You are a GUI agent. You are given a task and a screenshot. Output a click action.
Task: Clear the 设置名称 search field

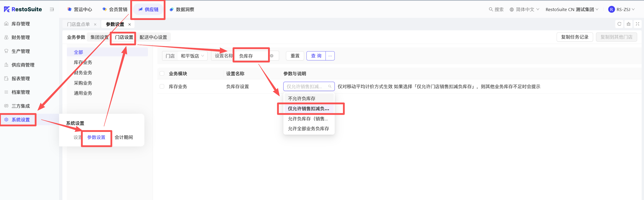pyautogui.click(x=272, y=56)
